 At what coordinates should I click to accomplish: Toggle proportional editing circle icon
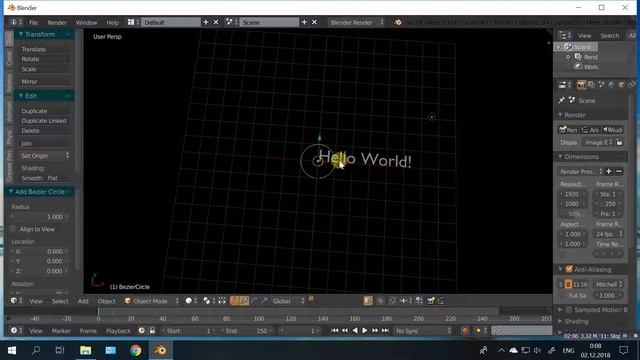[x=380, y=301]
